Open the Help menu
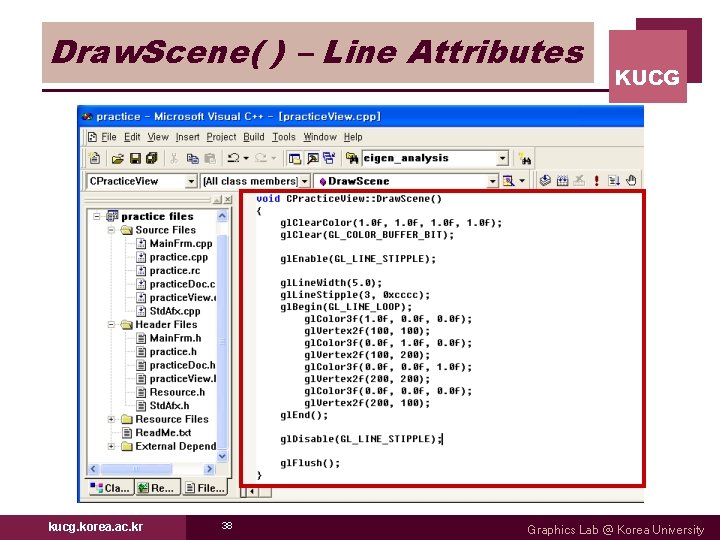This screenshot has height=540, width=720. point(353,137)
